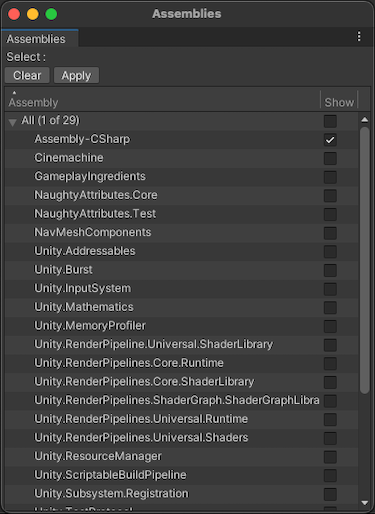Check Show for GameplayIngredients

[x=330, y=177]
